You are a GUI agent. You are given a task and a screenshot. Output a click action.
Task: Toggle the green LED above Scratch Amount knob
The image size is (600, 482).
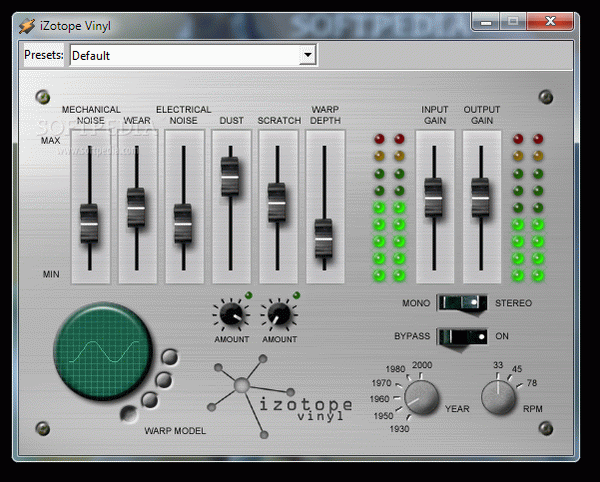coord(296,295)
